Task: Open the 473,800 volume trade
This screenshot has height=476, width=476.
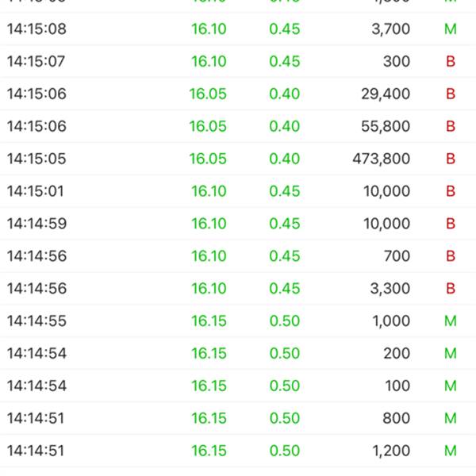Action: click(x=382, y=159)
